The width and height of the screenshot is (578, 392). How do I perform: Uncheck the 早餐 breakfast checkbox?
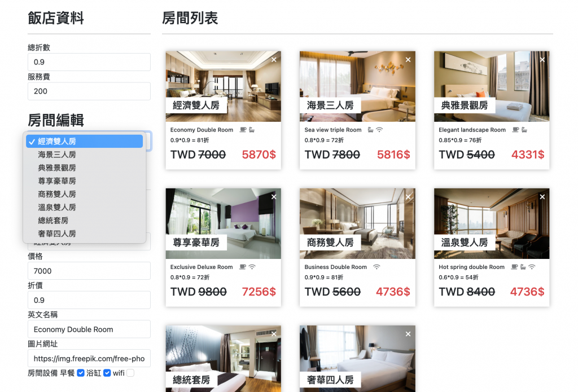tap(81, 373)
